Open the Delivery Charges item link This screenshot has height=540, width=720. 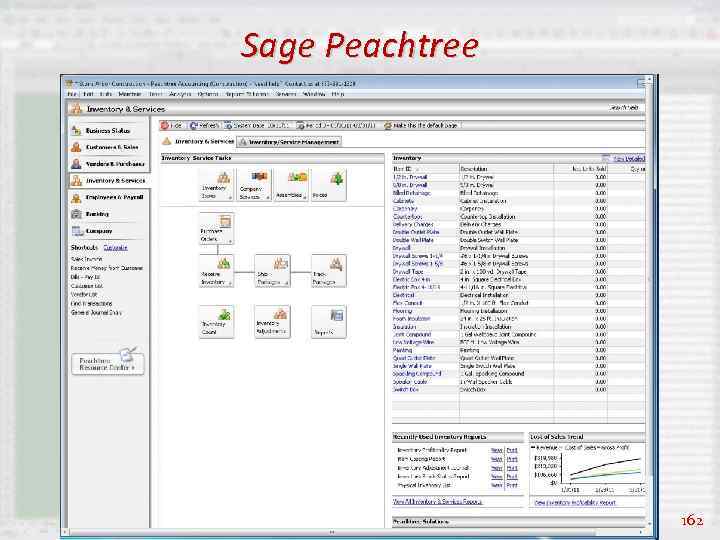(413, 225)
